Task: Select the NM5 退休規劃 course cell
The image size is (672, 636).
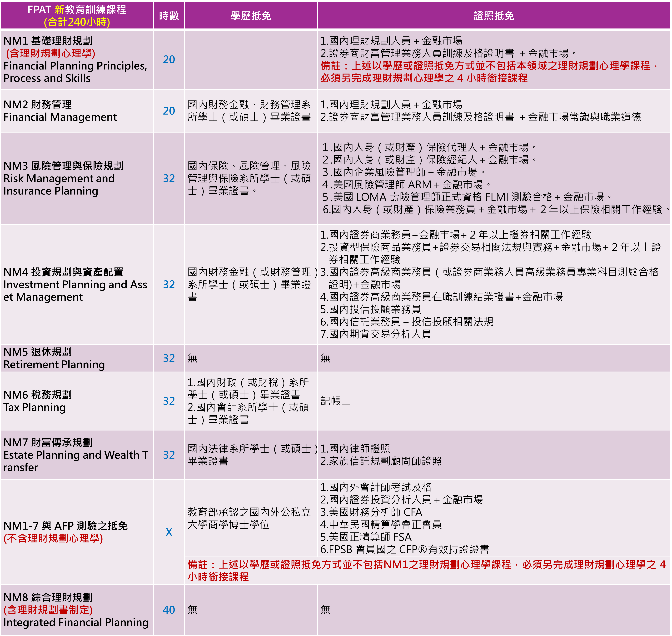Action: [77, 358]
